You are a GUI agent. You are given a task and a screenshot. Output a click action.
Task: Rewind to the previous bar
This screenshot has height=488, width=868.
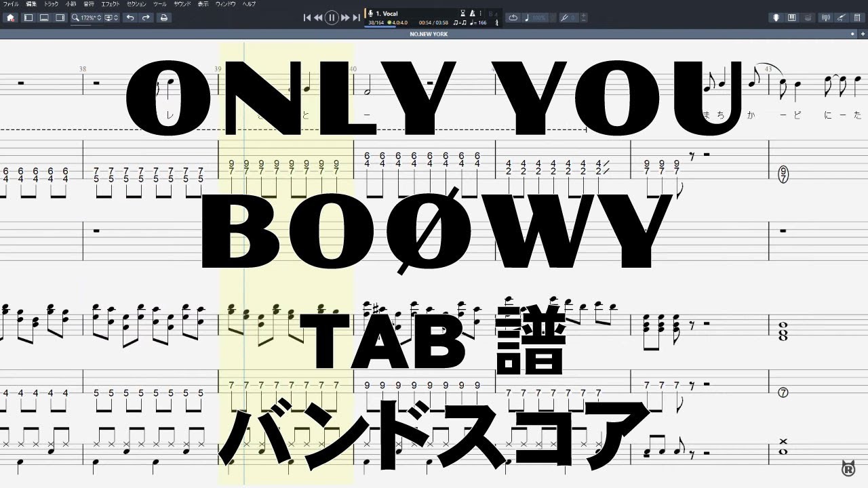[318, 18]
